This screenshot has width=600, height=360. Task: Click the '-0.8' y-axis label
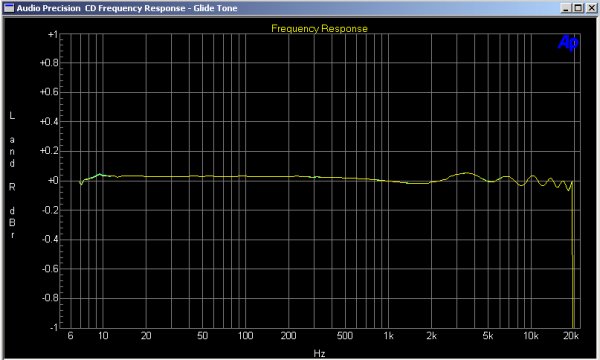click(50, 298)
